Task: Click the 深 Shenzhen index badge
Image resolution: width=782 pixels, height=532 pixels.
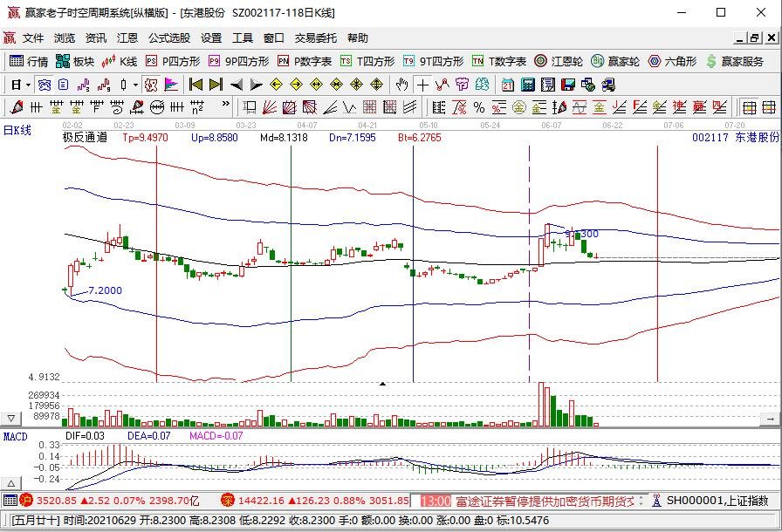Action: (x=228, y=500)
